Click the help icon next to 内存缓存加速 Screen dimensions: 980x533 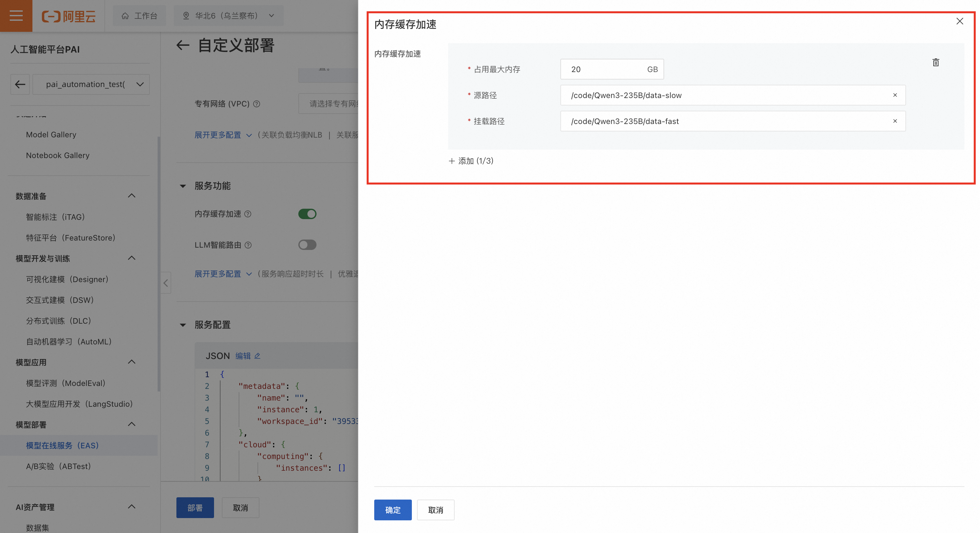pyautogui.click(x=248, y=214)
